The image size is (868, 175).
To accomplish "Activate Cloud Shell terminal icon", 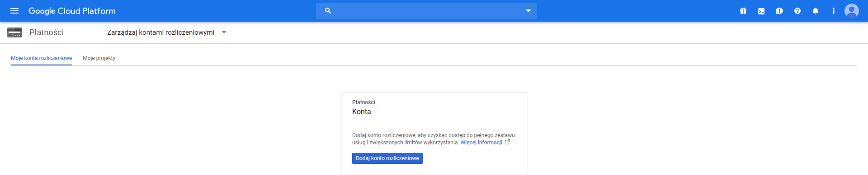I will click(x=761, y=11).
